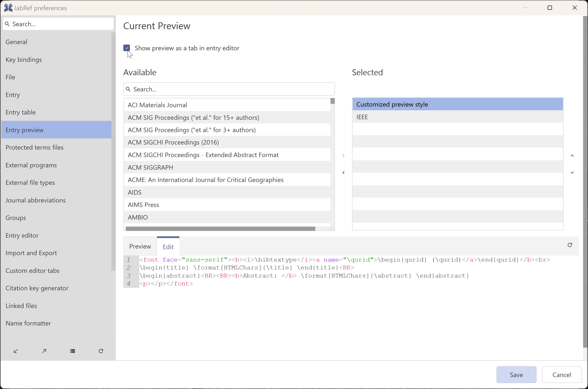Open File preferences section
This screenshot has height=389, width=588.
(56, 77)
